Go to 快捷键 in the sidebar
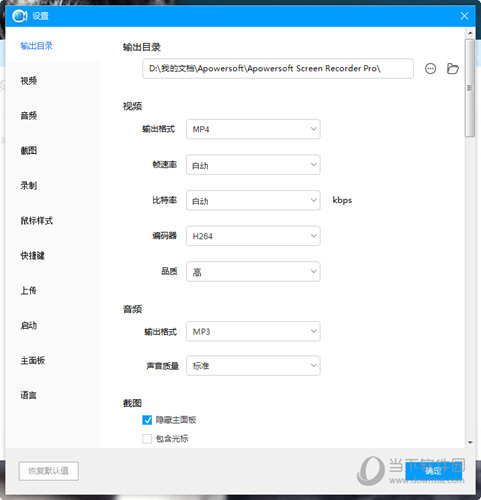 33,256
